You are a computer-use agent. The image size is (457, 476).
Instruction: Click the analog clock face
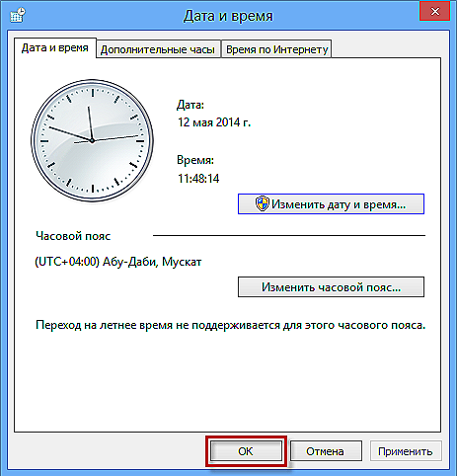(x=92, y=140)
